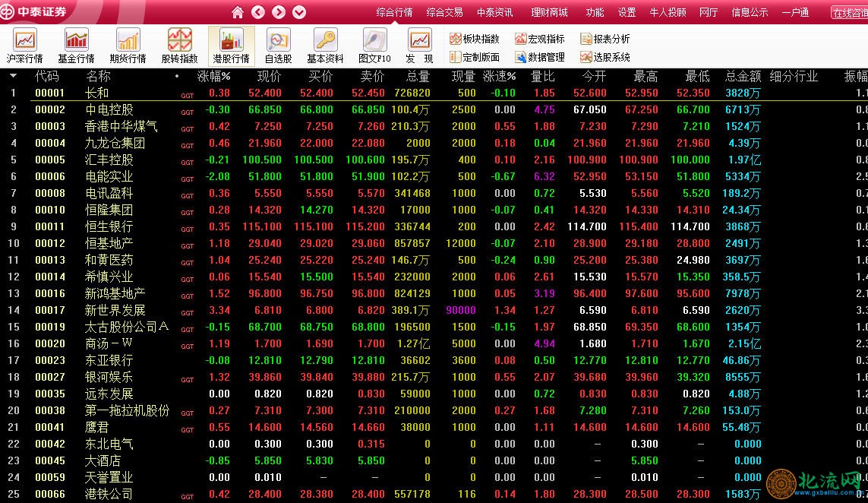Image resolution: width=868 pixels, height=503 pixels.
Task: Open 宏观指标 macro indicators
Action: click(x=540, y=39)
